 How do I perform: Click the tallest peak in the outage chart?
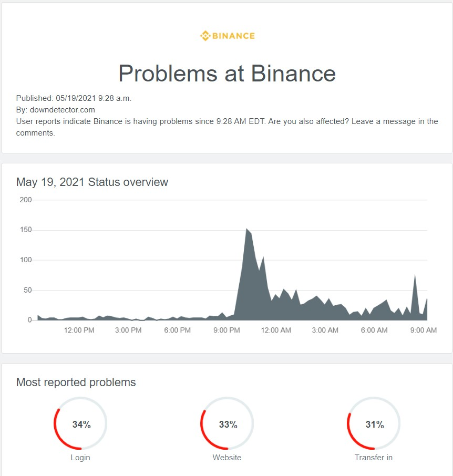pos(246,230)
